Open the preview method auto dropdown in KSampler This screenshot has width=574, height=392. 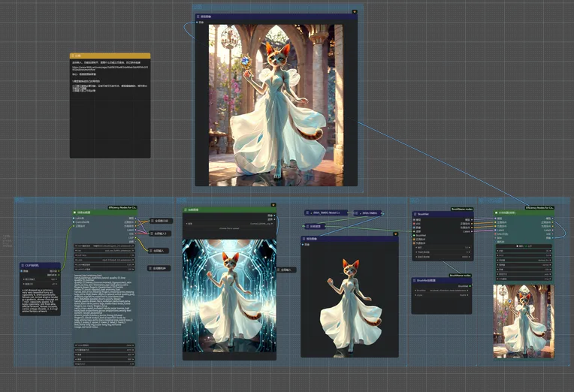(524, 274)
